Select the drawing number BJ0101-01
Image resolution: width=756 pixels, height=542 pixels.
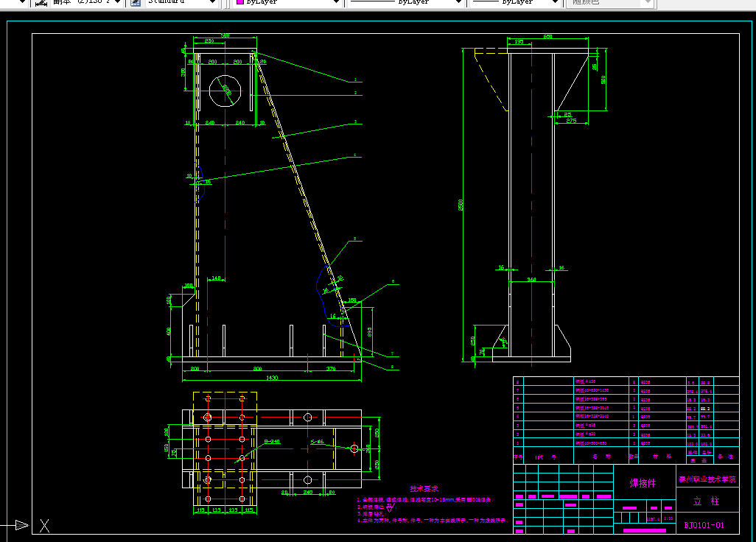point(704,525)
